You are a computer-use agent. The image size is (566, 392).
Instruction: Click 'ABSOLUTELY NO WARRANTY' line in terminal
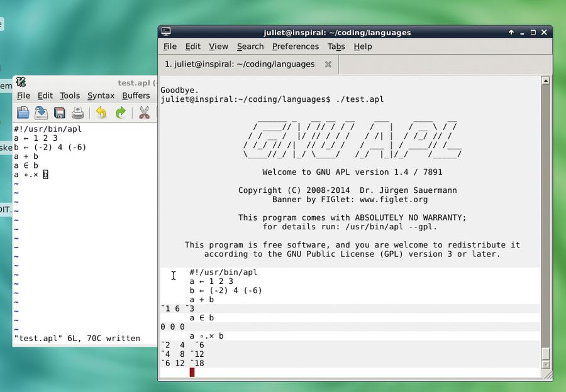click(x=352, y=217)
